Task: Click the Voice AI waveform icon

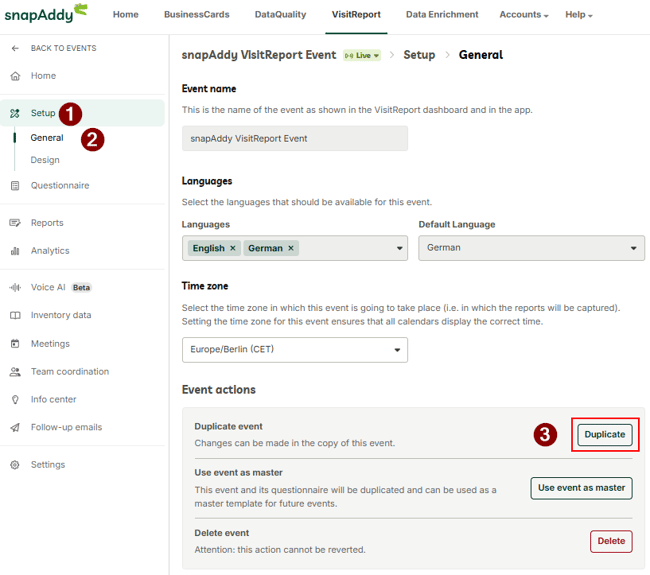Action: pos(15,287)
